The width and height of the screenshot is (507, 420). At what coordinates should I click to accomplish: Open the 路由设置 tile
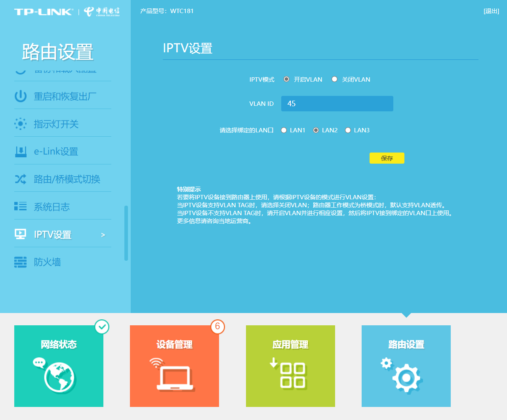pos(406,366)
